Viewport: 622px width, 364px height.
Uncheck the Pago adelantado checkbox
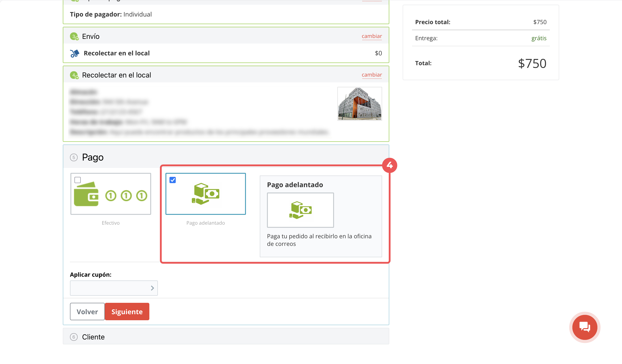(x=173, y=180)
